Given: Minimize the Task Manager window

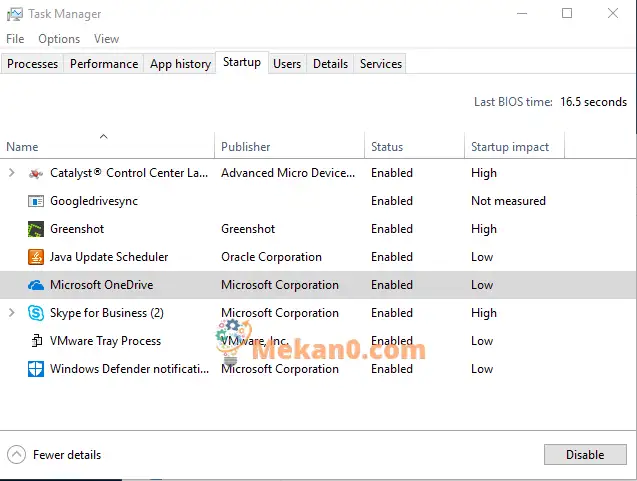Looking at the screenshot, I should (x=522, y=13).
